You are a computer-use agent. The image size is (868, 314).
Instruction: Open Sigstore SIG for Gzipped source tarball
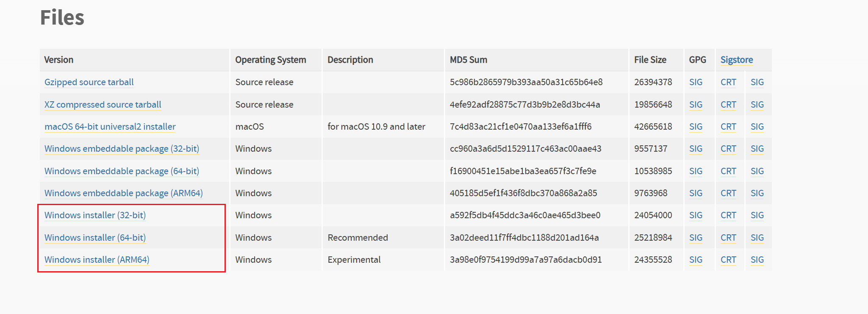coord(757,82)
